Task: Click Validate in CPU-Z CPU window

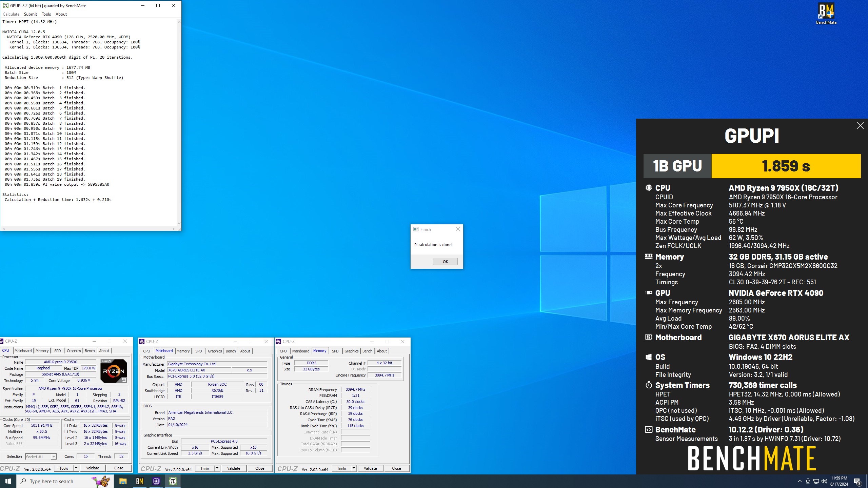Action: pos(93,468)
